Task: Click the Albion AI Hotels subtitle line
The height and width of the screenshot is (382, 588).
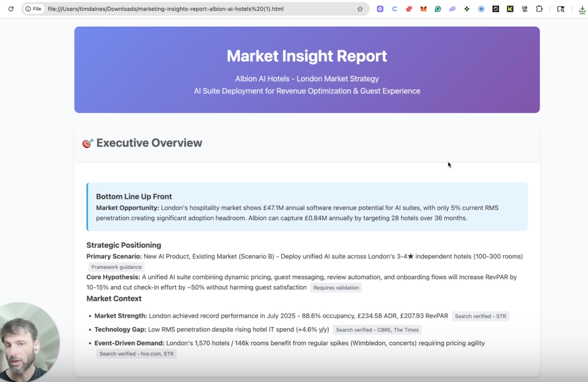Action: pyautogui.click(x=307, y=79)
